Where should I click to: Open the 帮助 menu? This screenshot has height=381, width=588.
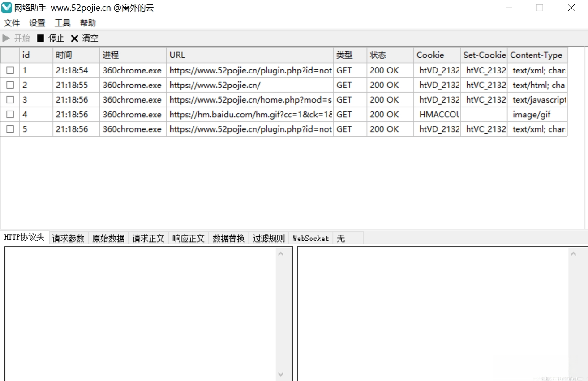(x=88, y=23)
